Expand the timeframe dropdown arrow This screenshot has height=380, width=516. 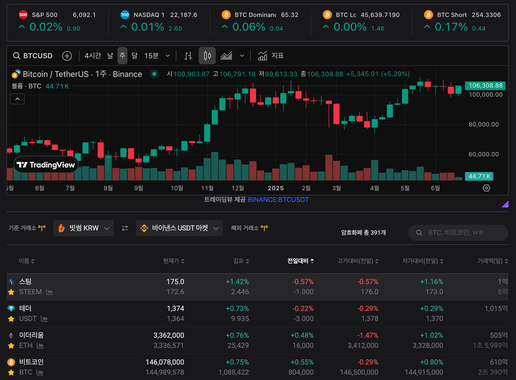tap(168, 56)
